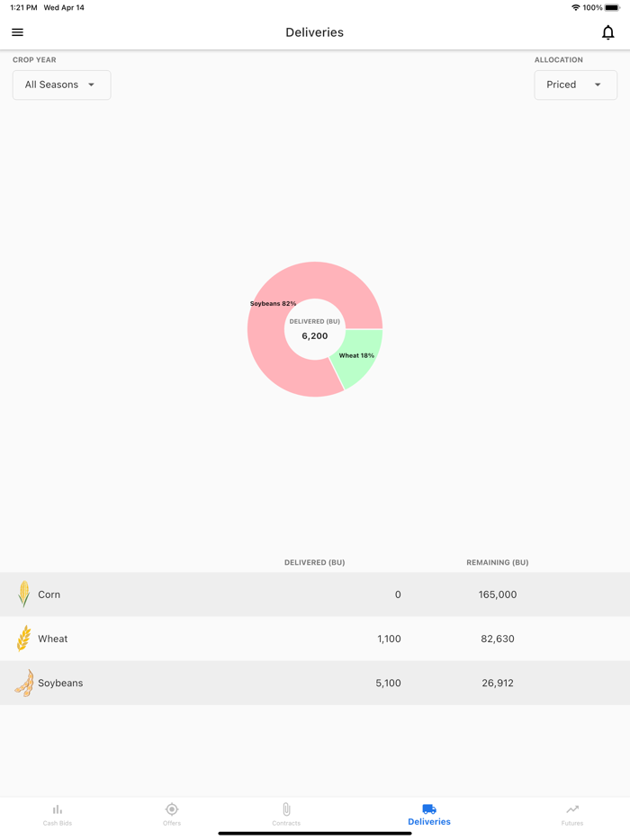Tap the Offers target icon
Viewport: 630px width, 840px height.
tap(172, 809)
